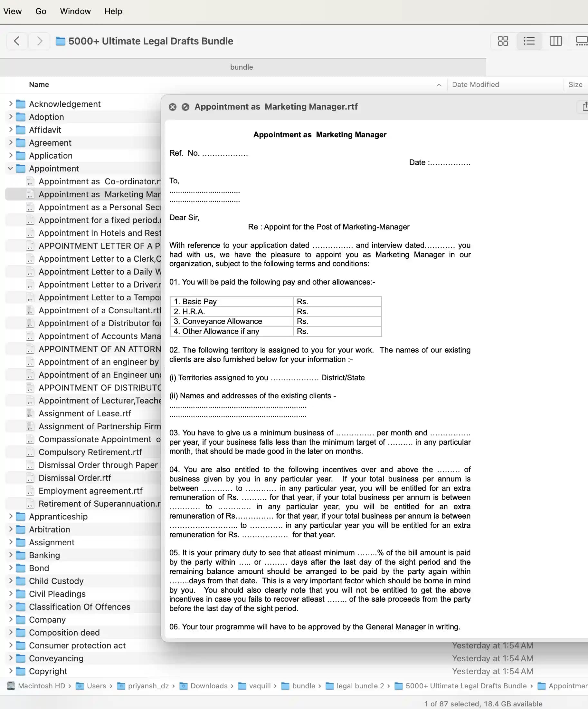Sort by Date Modified column
The height and width of the screenshot is (709, 588).
[475, 85]
